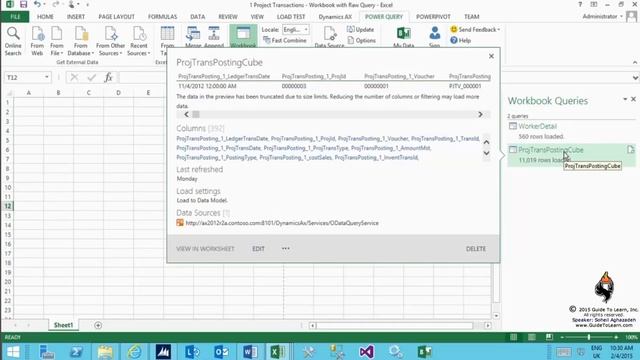Click the Update button in ribbon
This screenshot has height=360, width=640.
360,29
